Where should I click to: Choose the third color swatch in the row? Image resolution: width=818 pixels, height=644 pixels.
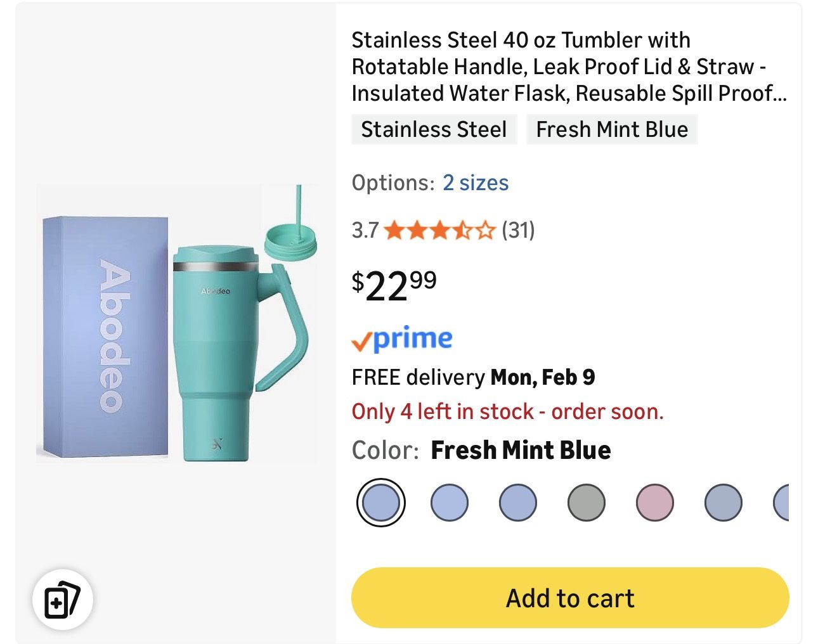point(517,503)
